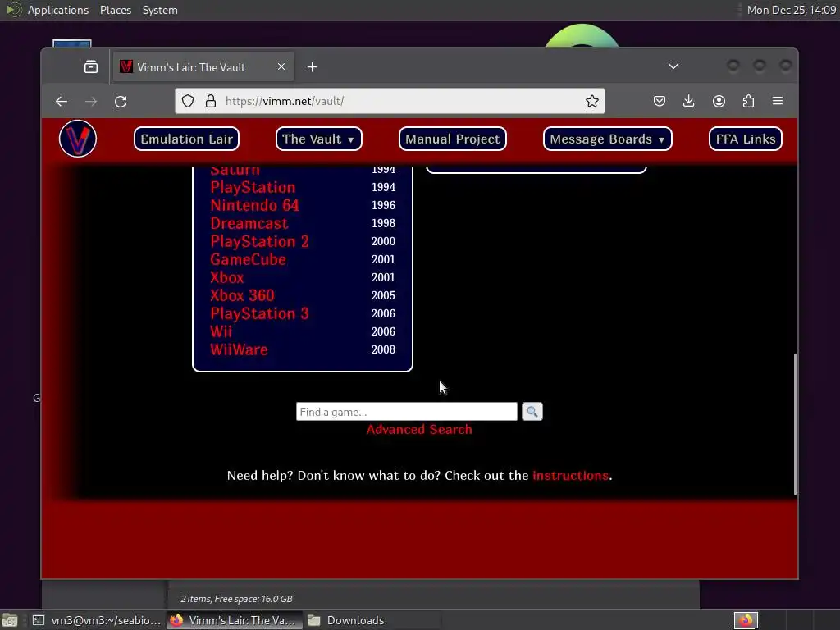Click the Firefox icon in the bottom panel tray
The image size is (840, 630).
tap(746, 620)
